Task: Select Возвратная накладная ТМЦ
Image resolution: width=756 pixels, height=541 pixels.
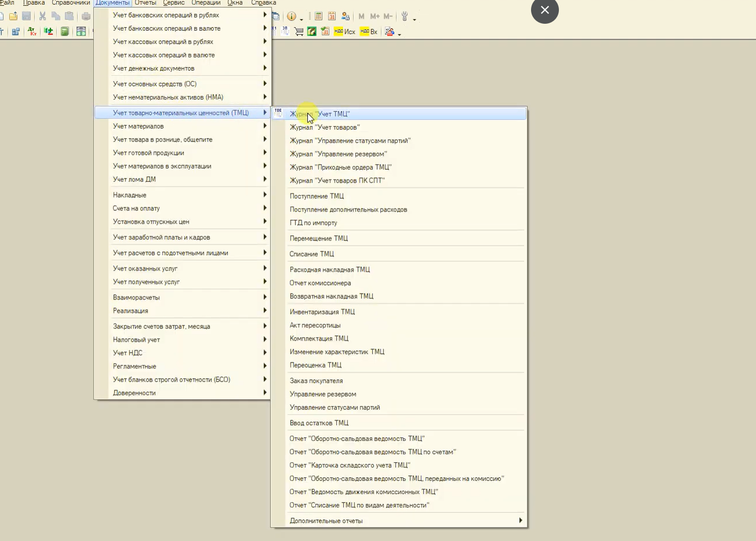Action: [x=399, y=297]
